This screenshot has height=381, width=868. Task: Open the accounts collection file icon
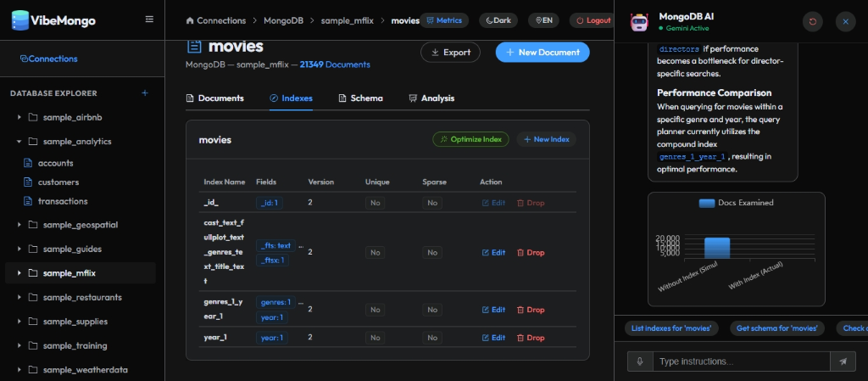click(x=28, y=163)
